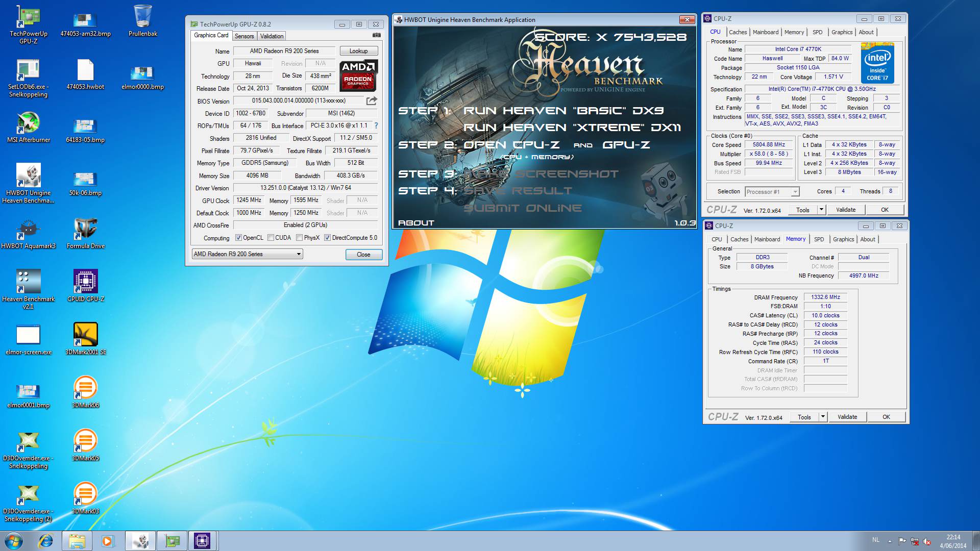Click the GPU name field in GPU-Z
The image size is (980, 551).
click(x=284, y=51)
